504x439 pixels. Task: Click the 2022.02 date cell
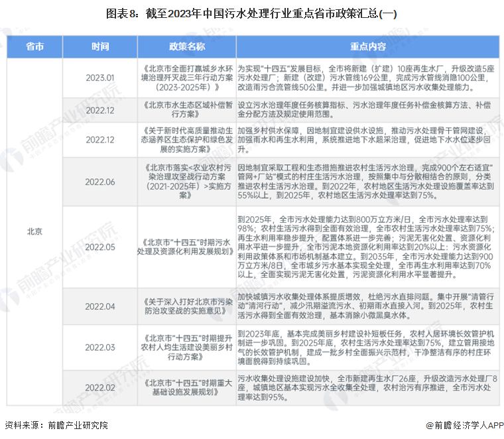click(101, 387)
